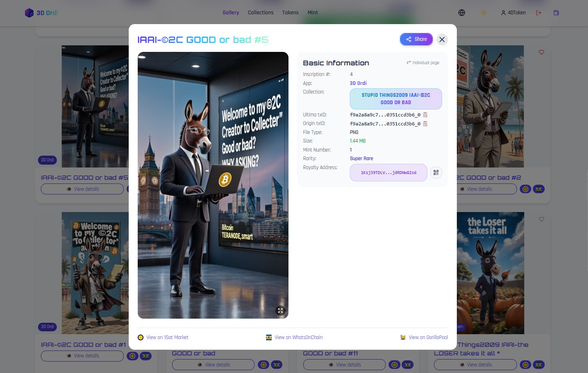Screen dimensions: 588x373
Task: Open the GOOD or bad #1 cartoon donkey thumbnail
Action: (x=95, y=273)
